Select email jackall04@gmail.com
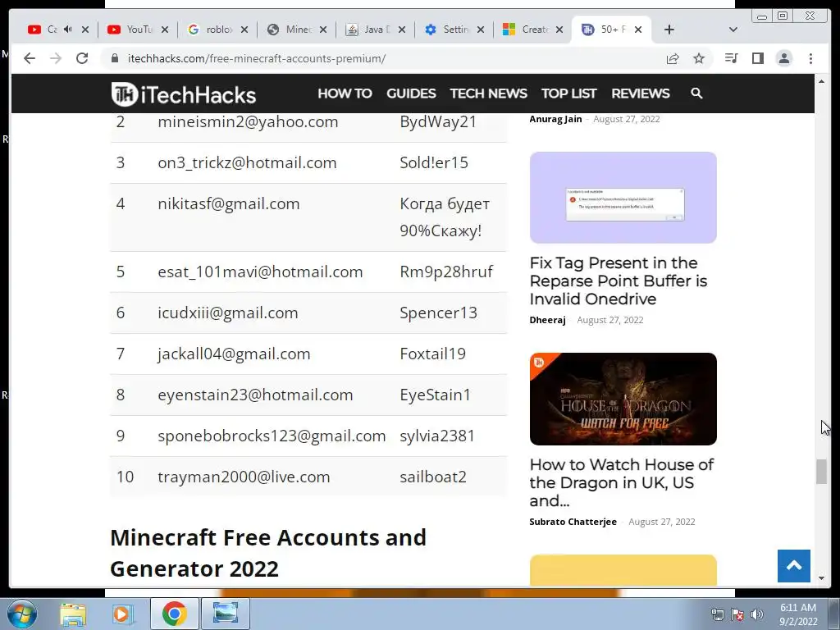 [234, 354]
